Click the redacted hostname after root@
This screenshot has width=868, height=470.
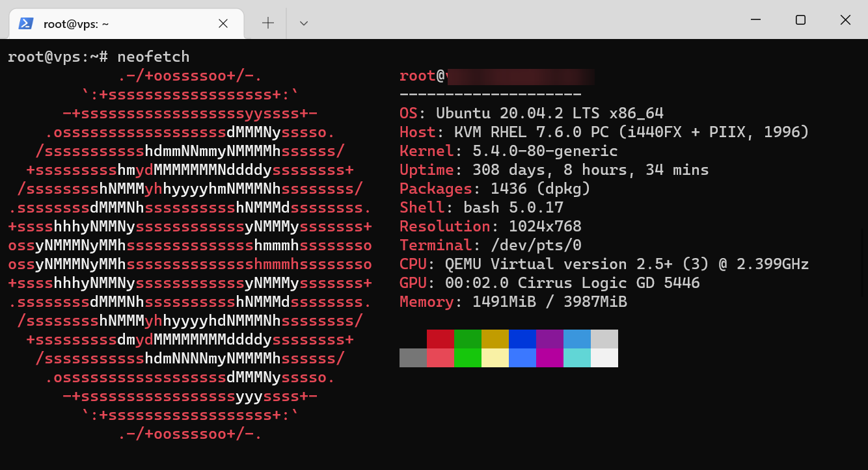click(x=521, y=77)
